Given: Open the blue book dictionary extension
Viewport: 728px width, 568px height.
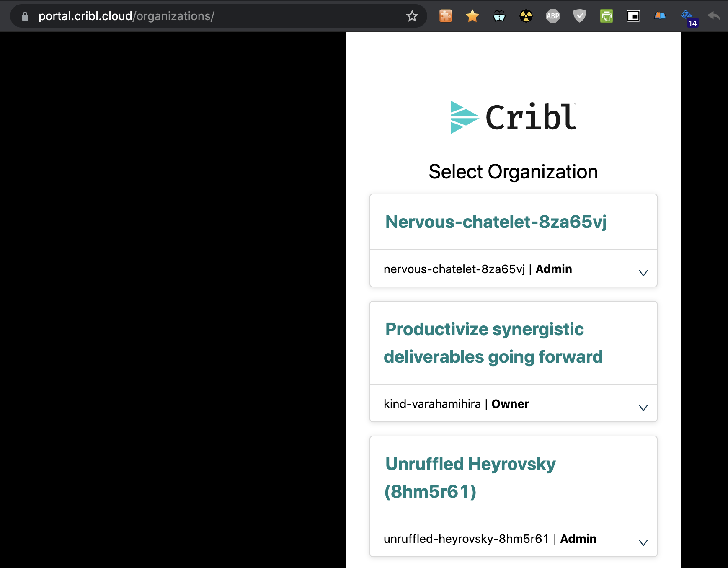Looking at the screenshot, I should pos(660,16).
